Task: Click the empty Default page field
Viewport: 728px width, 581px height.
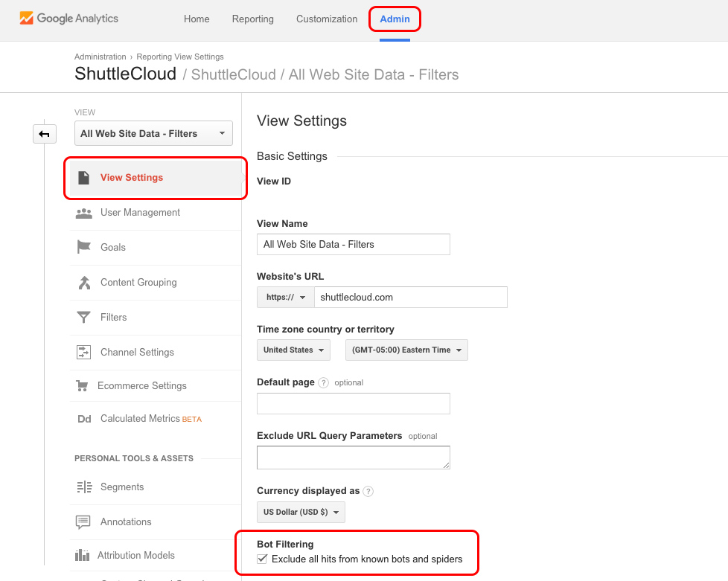Action: coord(354,404)
